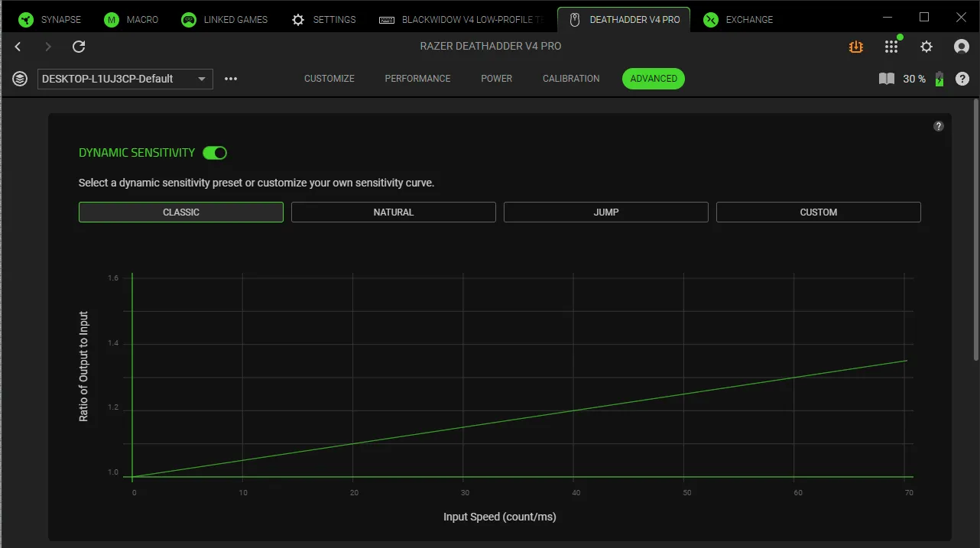
Task: Go to the Power section
Action: [x=497, y=79]
